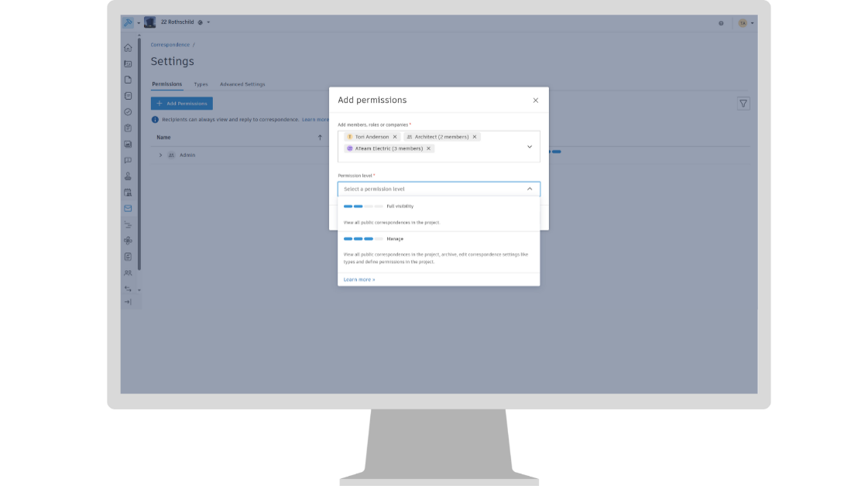Open the Photos image icon in the sidebar
The height and width of the screenshot is (489, 868).
(x=128, y=145)
